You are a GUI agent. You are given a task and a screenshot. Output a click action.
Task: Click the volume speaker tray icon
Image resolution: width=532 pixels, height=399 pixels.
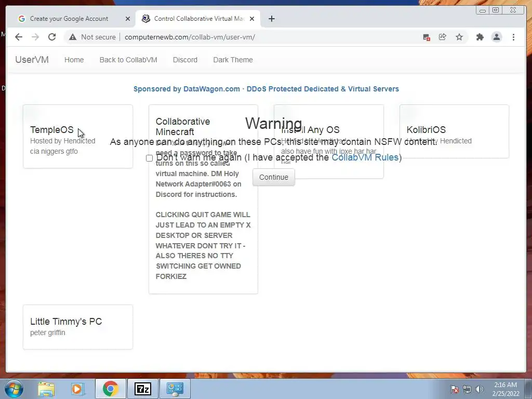[x=480, y=389]
